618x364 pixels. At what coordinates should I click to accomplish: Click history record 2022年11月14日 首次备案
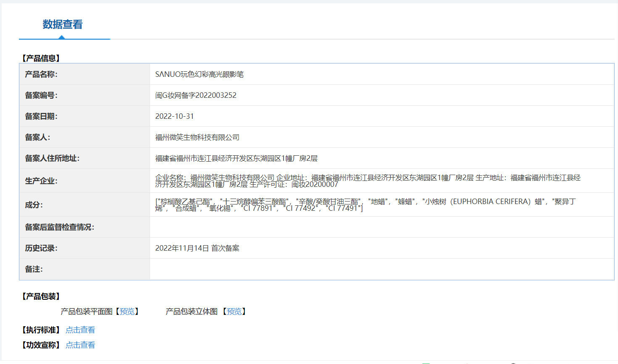pyautogui.click(x=197, y=248)
